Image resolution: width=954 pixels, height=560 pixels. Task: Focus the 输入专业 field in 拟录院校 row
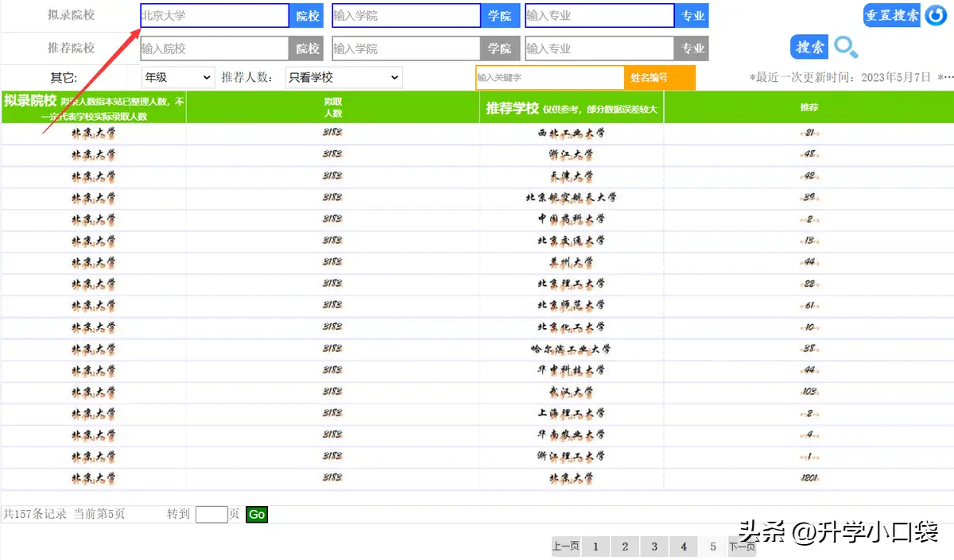pyautogui.click(x=599, y=16)
